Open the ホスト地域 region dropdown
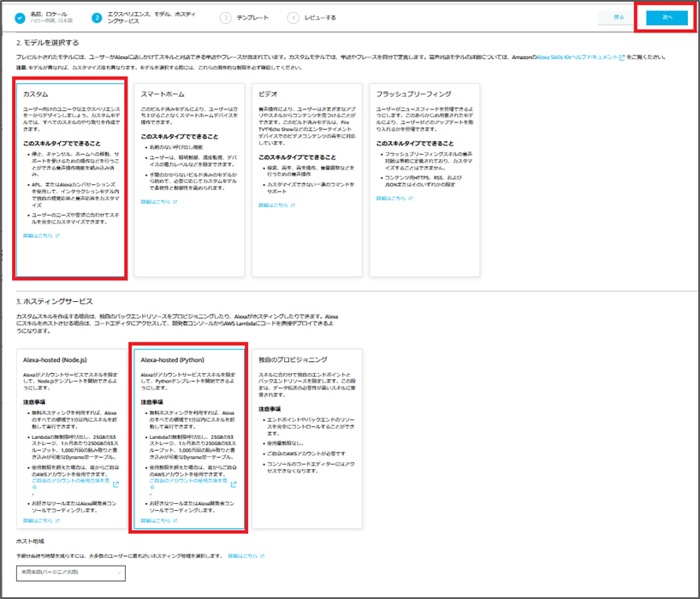The height and width of the screenshot is (599, 700). tap(71, 573)
